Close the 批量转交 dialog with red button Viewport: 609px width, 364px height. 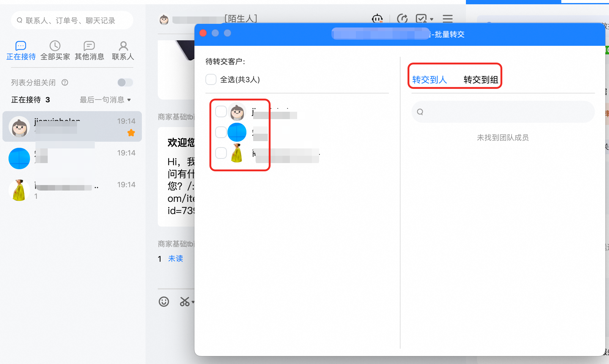203,33
